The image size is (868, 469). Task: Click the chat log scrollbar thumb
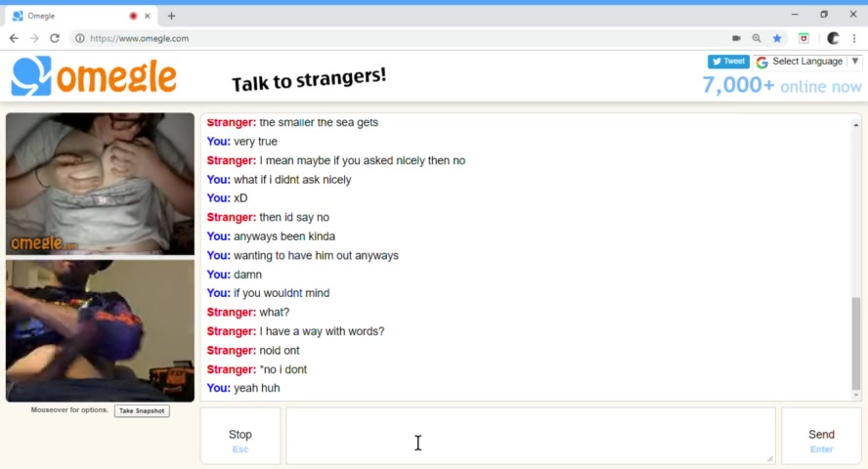(x=856, y=344)
